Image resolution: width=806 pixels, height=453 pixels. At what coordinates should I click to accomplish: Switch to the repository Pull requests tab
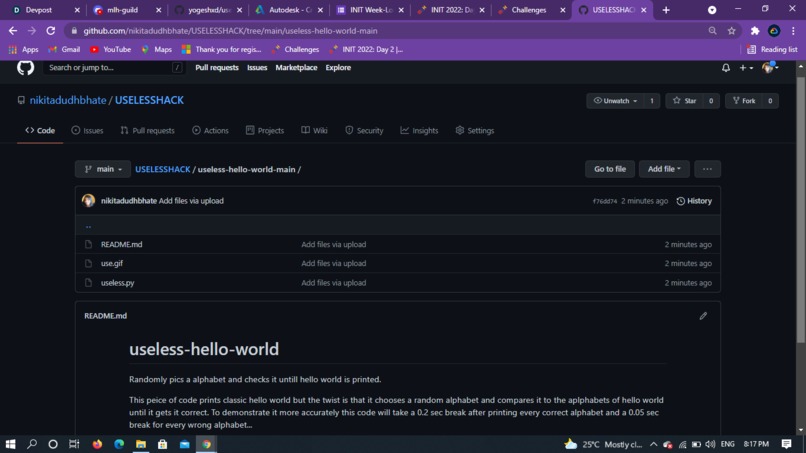pyautogui.click(x=148, y=131)
